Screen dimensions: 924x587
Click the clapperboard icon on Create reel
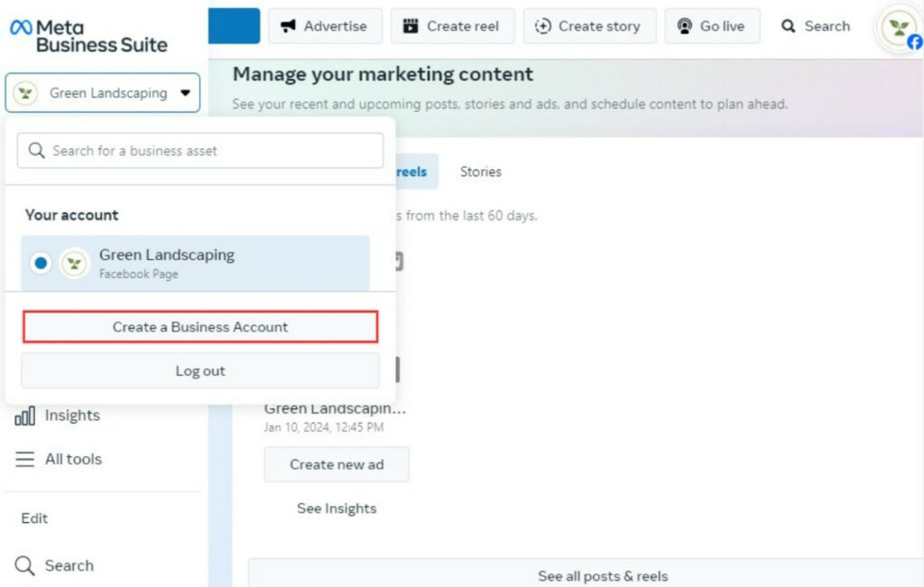[411, 26]
